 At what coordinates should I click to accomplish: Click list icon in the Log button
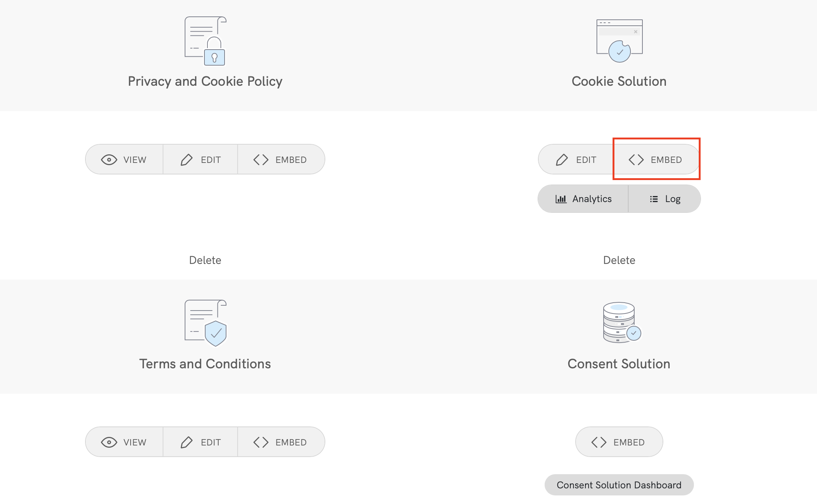coord(654,199)
